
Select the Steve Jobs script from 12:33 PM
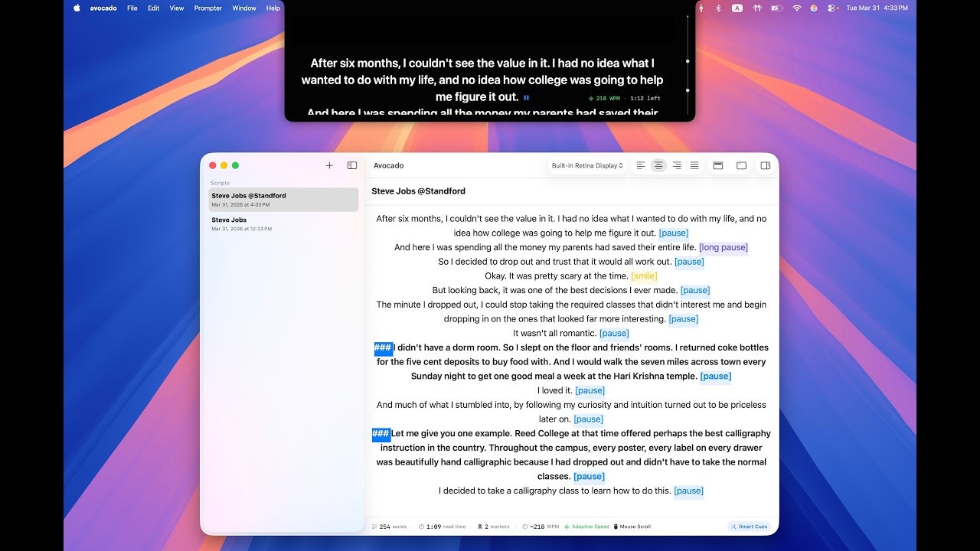point(283,223)
